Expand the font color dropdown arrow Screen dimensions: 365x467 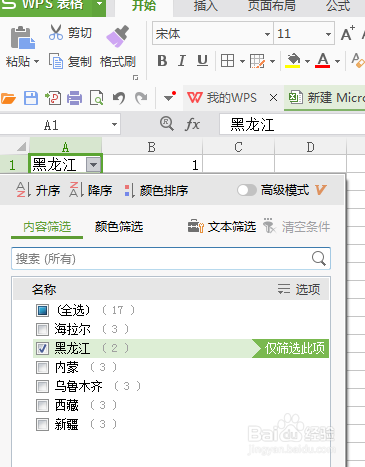click(337, 62)
